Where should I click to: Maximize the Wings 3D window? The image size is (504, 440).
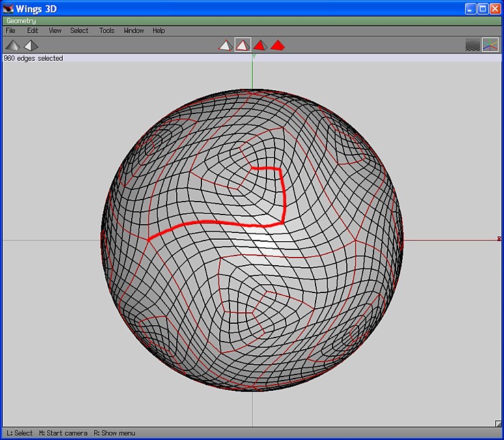coord(483,9)
